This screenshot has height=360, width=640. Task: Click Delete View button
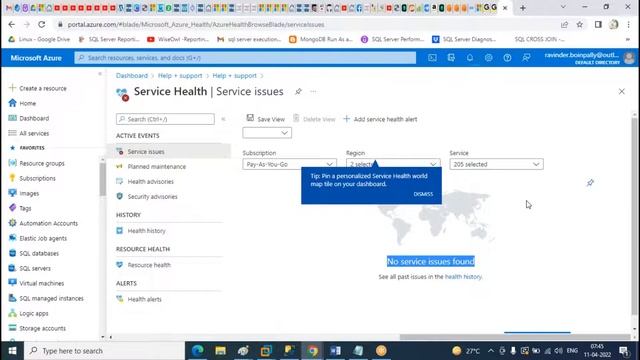[314, 119]
